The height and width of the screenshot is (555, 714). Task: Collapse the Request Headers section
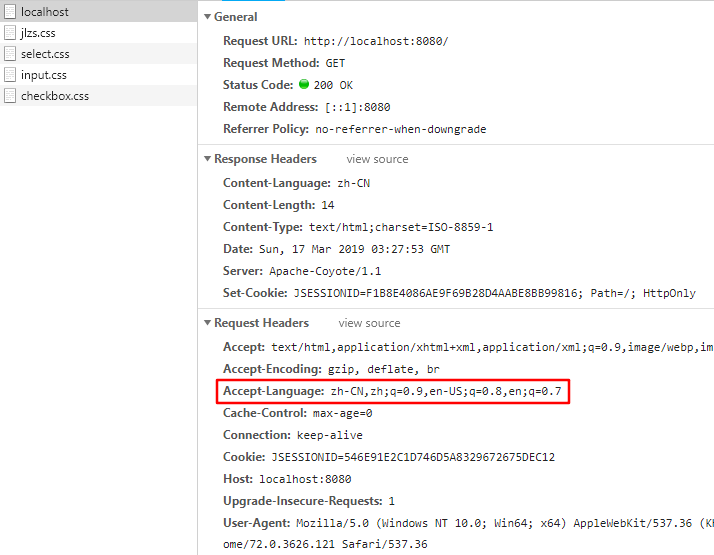click(x=207, y=323)
